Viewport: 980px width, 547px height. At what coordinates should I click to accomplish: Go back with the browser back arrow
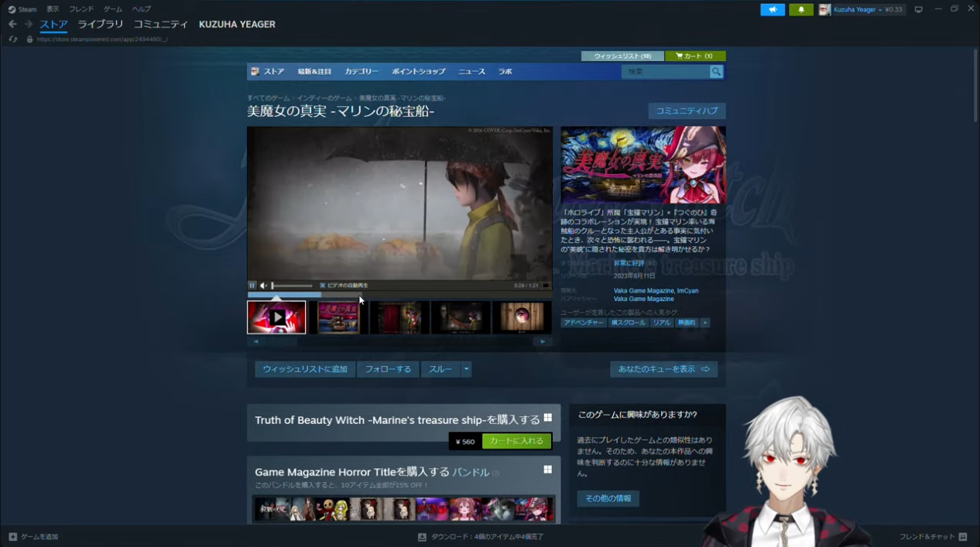coord(12,24)
